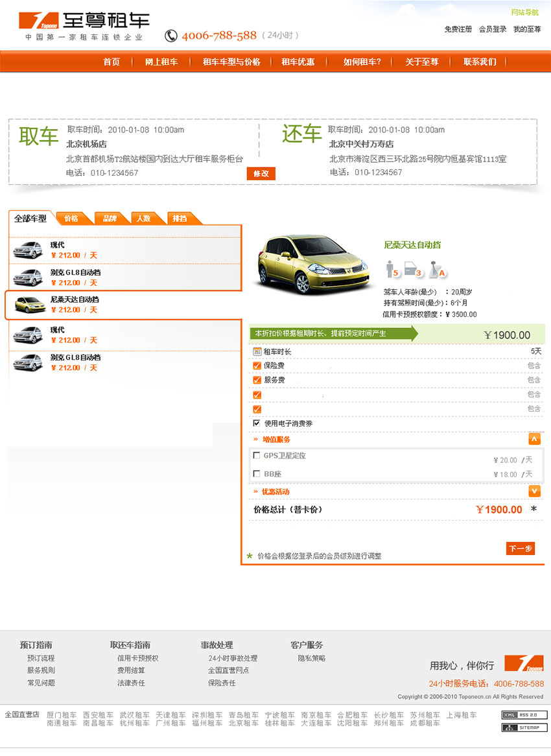
Task: Open the 网站导航 link
Action: 525,12
